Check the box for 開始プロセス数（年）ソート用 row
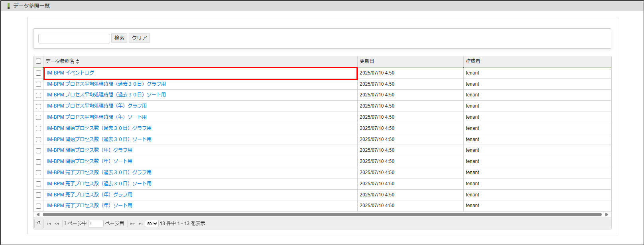644x245 pixels. (39, 162)
